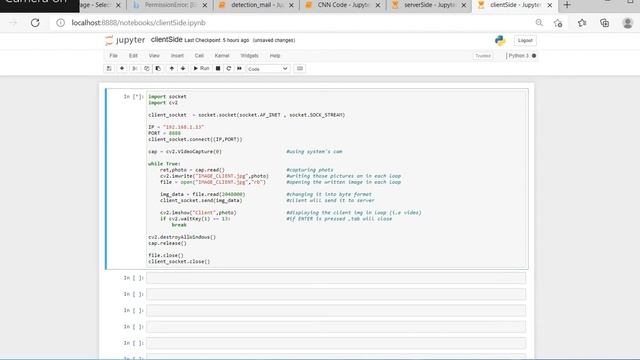Viewport: 640px width, 360px height.
Task: Click the third empty code cell
Action: pyautogui.click(x=336, y=311)
